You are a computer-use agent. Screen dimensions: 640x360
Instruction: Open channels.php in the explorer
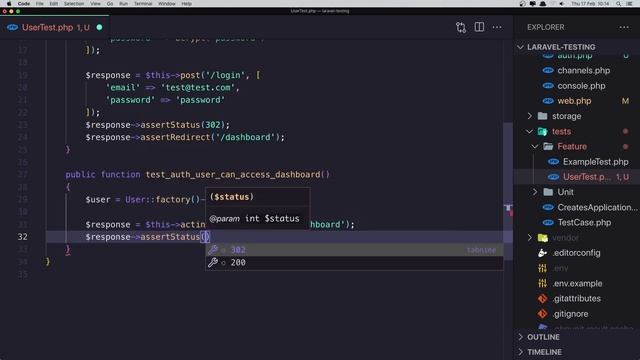pos(584,71)
